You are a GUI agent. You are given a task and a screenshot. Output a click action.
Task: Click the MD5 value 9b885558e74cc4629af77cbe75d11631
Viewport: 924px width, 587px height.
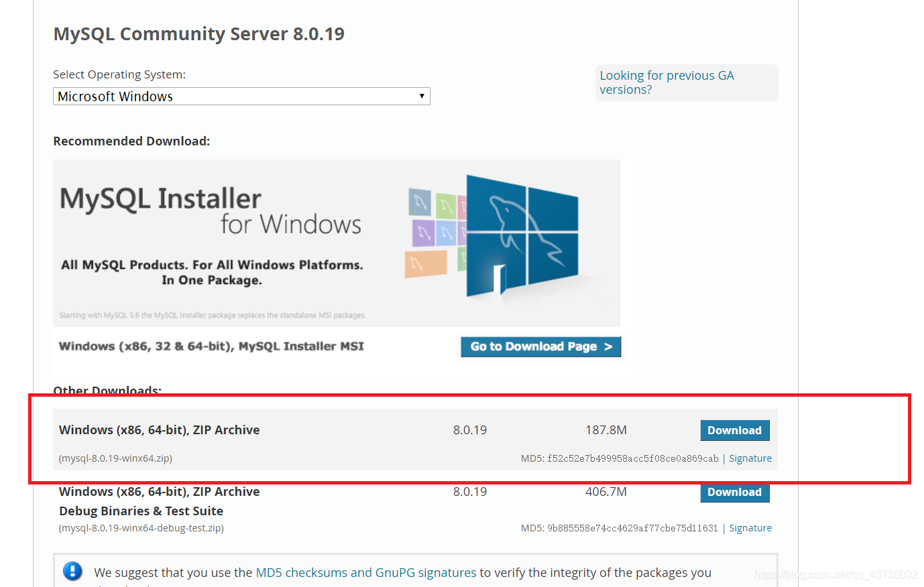click(633, 528)
